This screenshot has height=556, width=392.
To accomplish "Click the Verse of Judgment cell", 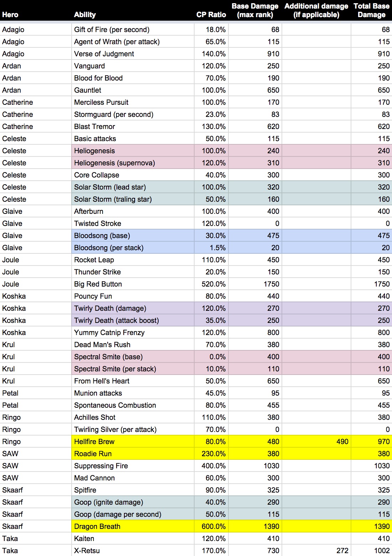I will (133, 54).
